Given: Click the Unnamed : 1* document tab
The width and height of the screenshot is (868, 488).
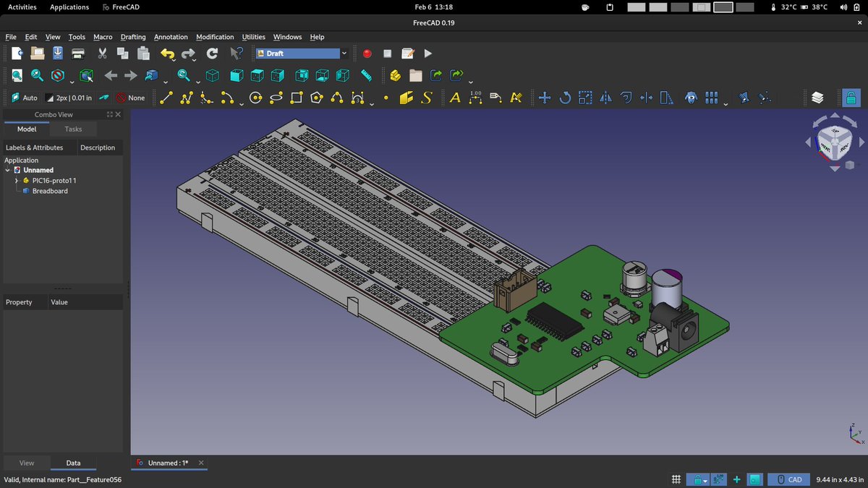Looking at the screenshot, I should click(168, 463).
